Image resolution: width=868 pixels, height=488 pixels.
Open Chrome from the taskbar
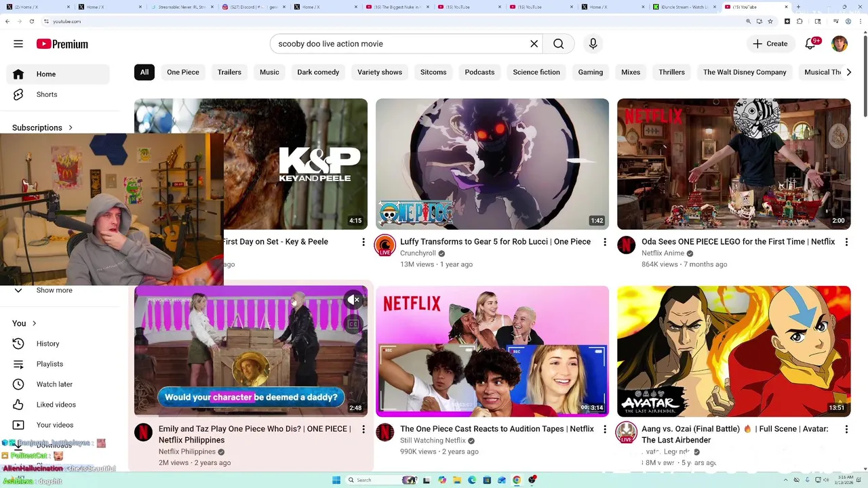click(x=517, y=480)
